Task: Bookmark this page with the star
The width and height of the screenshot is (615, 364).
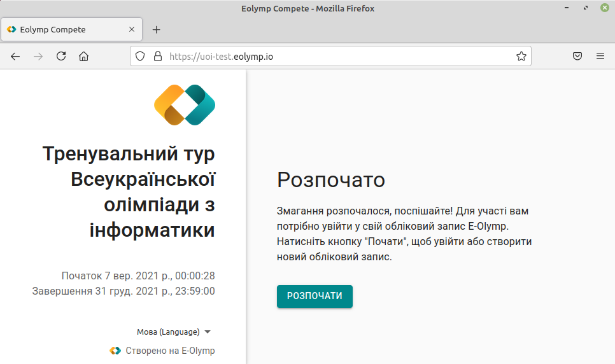Action: [x=521, y=56]
